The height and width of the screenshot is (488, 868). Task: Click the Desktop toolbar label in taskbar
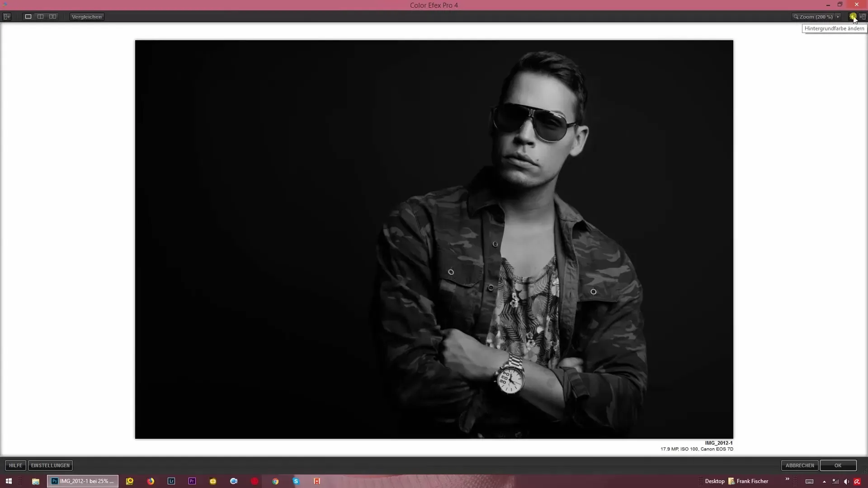715,481
